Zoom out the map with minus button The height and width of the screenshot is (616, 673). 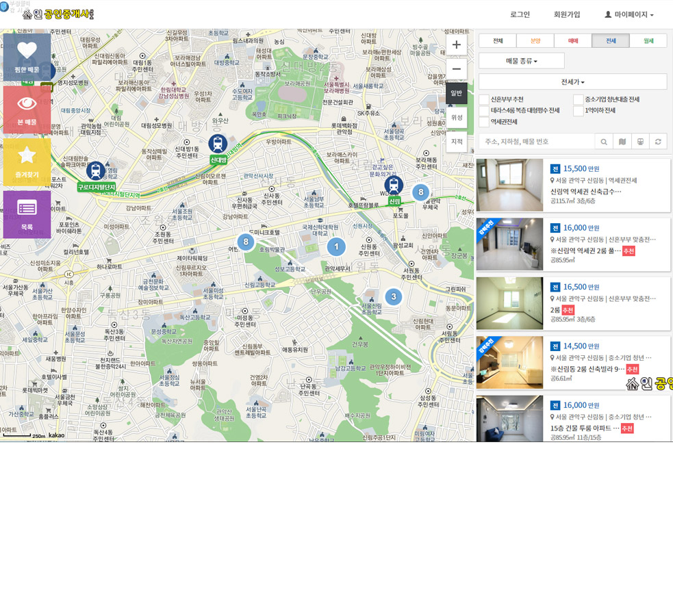(457, 70)
